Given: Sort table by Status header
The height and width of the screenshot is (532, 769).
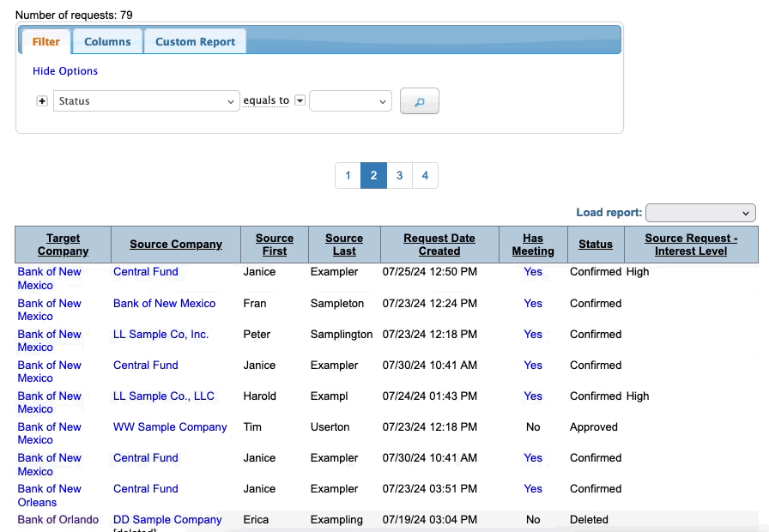Looking at the screenshot, I should pyautogui.click(x=595, y=245).
